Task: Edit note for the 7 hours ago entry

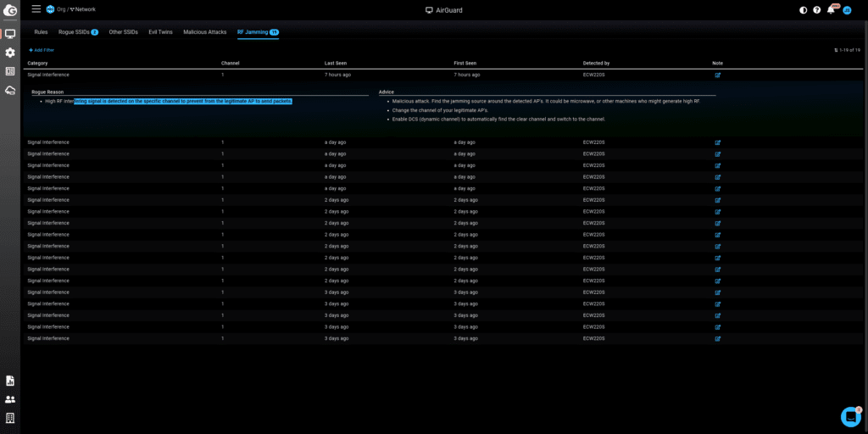Action: (718, 75)
